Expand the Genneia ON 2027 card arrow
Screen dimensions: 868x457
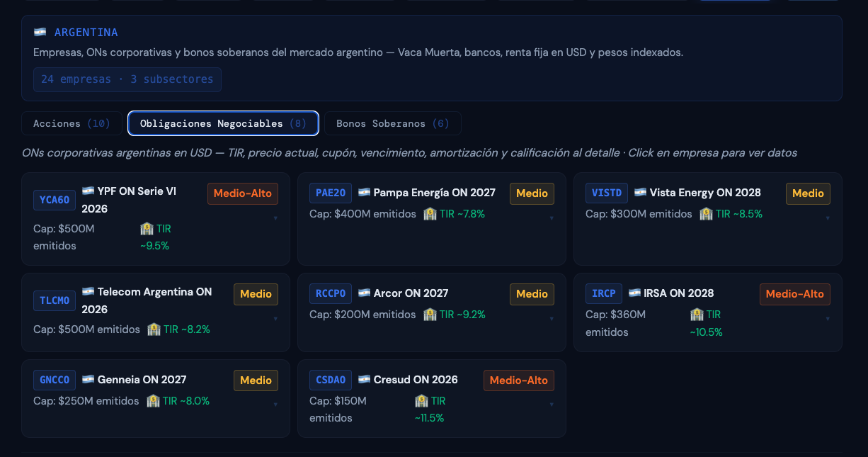(275, 405)
